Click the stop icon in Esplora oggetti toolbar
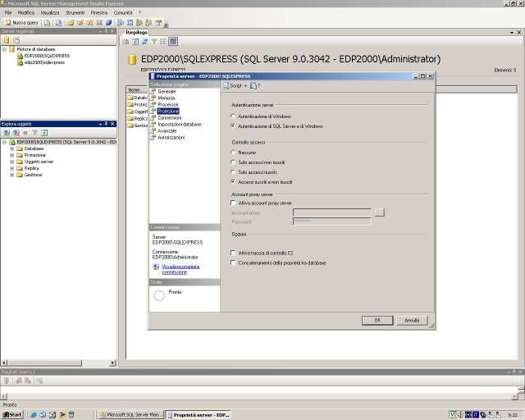The image size is (525, 420). pyautogui.click(x=25, y=133)
